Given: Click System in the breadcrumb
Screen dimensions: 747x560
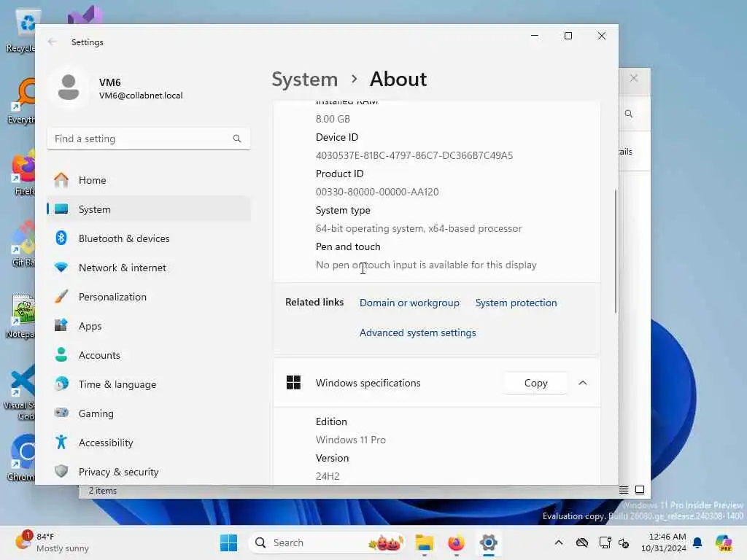Looking at the screenshot, I should click(304, 79).
